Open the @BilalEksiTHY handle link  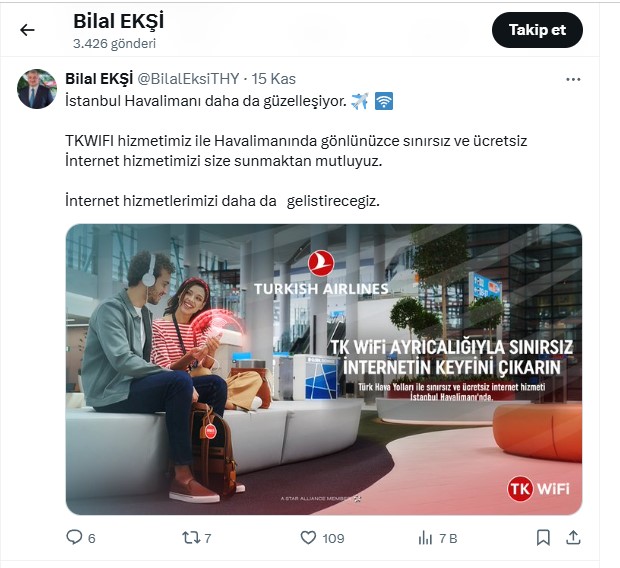point(188,79)
